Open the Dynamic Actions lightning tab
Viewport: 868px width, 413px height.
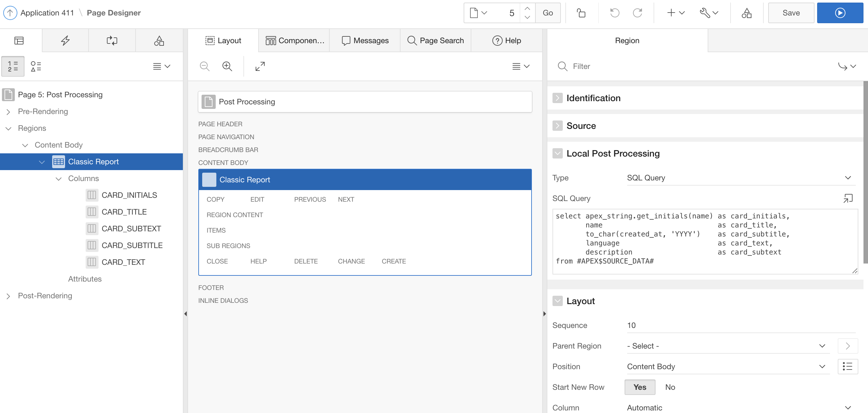point(65,41)
